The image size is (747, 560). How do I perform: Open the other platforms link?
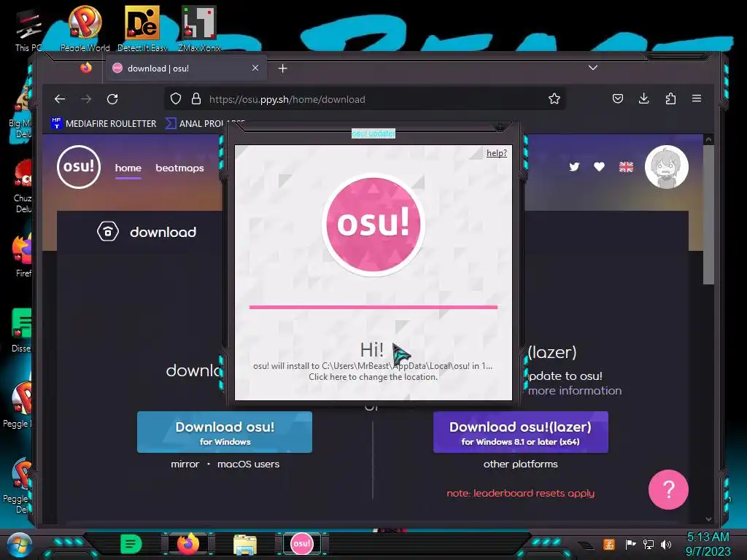click(521, 464)
